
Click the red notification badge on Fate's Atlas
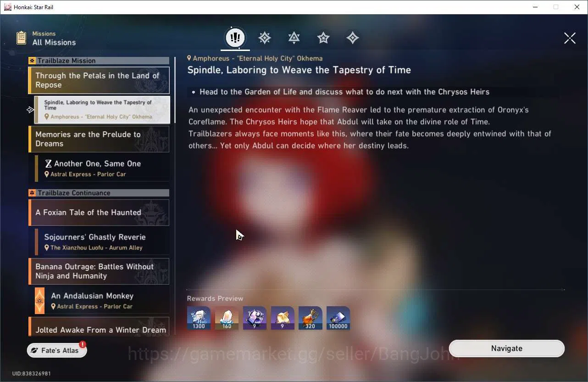pyautogui.click(x=83, y=344)
